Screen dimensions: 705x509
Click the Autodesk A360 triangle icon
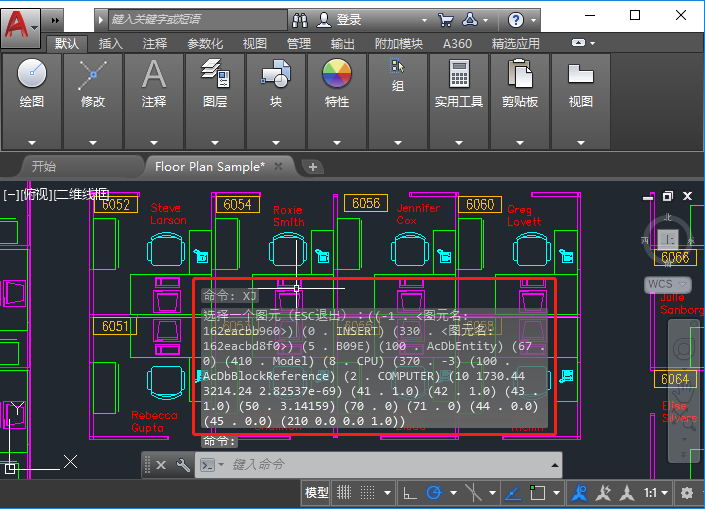tap(470, 20)
